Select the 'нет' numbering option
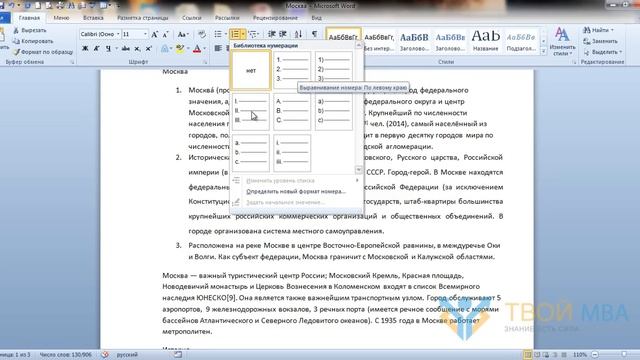 [x=251, y=70]
